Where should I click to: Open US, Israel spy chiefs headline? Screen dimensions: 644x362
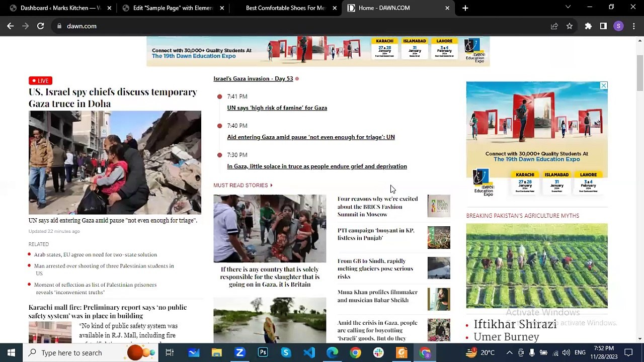tap(113, 98)
